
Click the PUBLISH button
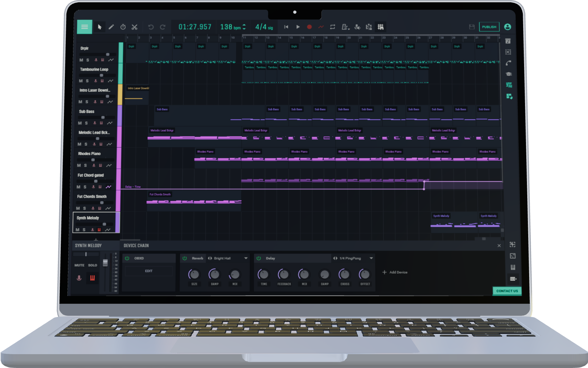coord(489,27)
